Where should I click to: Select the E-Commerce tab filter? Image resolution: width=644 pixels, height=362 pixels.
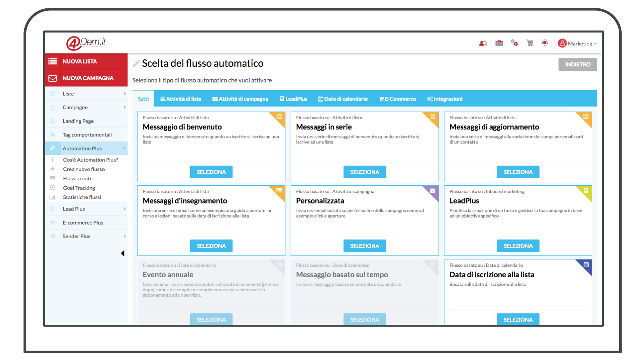pos(397,99)
